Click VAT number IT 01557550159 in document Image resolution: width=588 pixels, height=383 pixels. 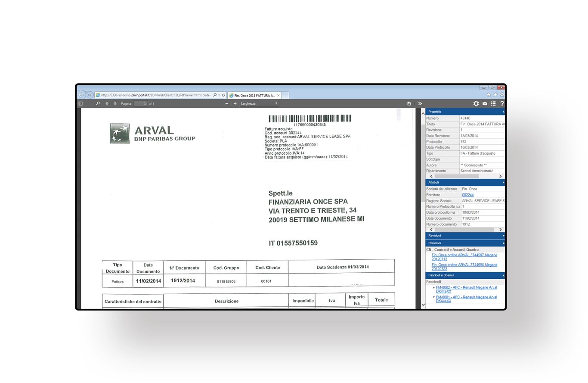[293, 243]
